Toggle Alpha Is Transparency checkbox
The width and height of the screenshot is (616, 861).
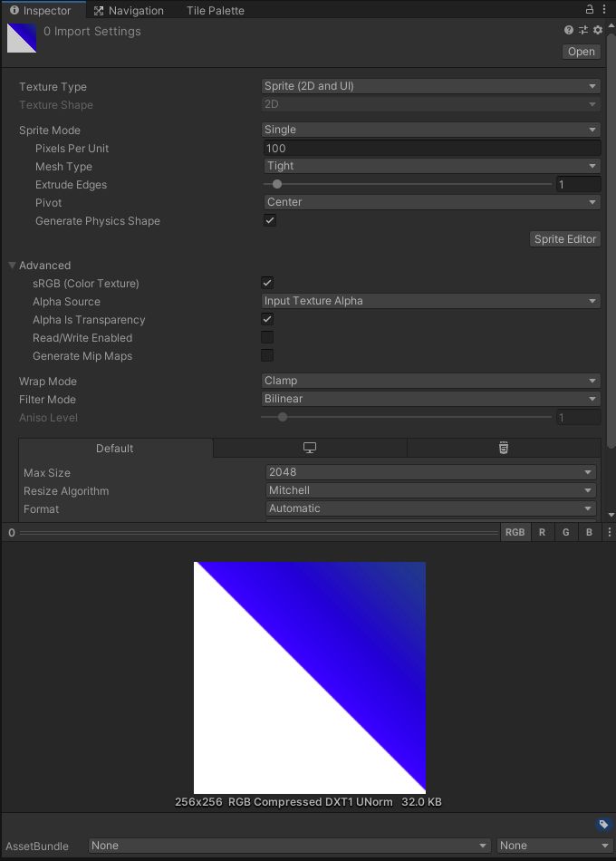point(267,319)
